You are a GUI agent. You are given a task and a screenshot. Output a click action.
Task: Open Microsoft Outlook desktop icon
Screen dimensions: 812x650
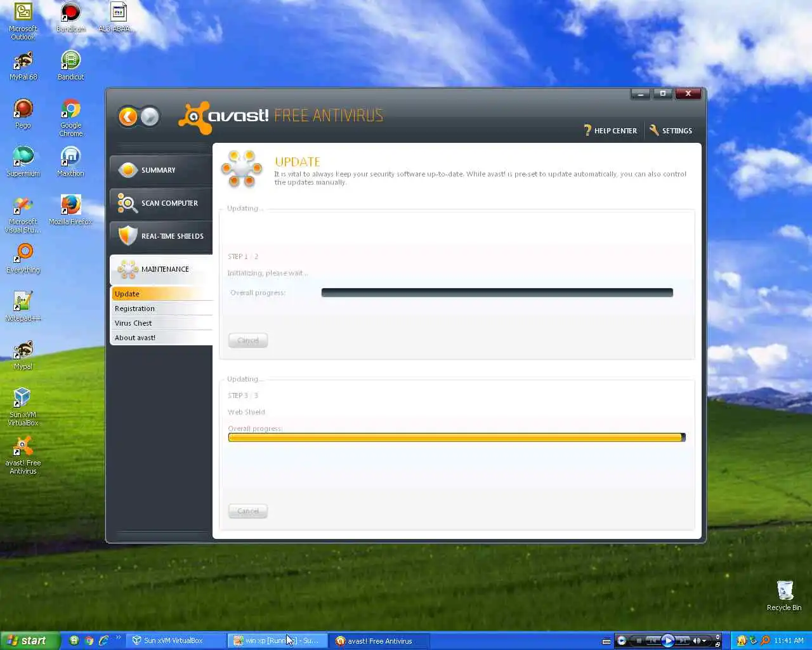tap(23, 21)
